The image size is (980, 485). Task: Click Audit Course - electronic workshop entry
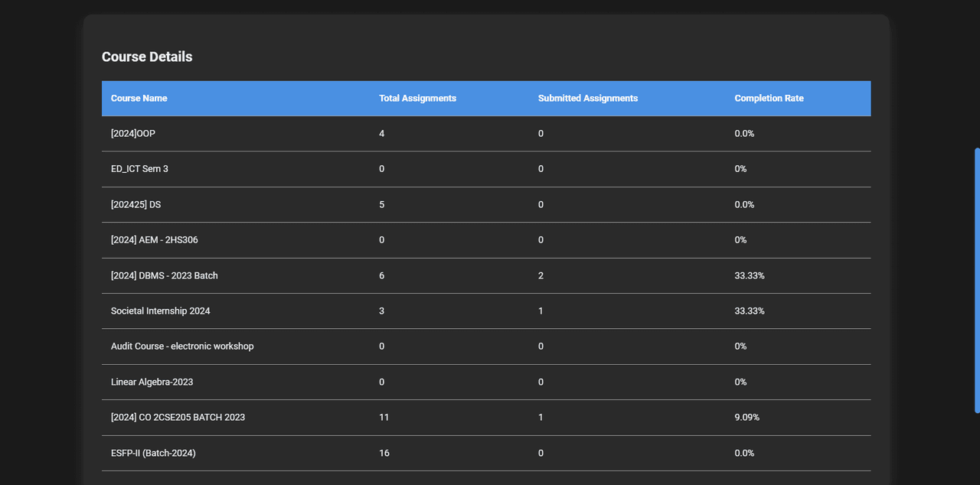coord(182,347)
